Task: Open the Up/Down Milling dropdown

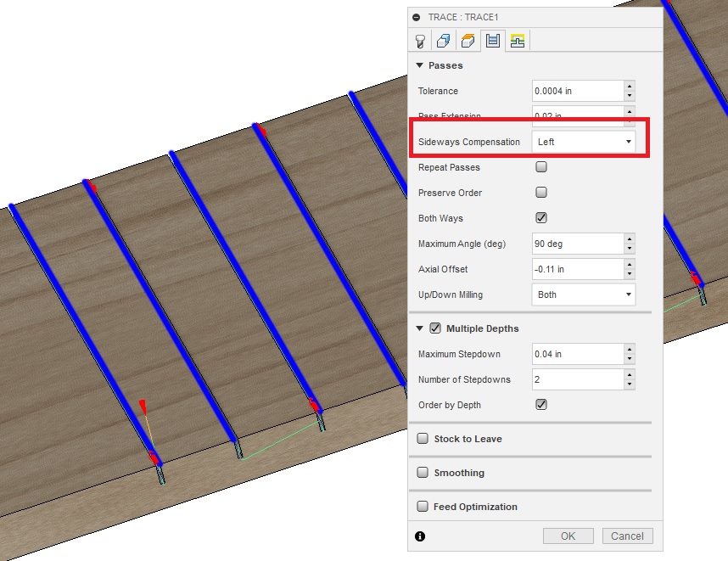Action: click(x=583, y=295)
